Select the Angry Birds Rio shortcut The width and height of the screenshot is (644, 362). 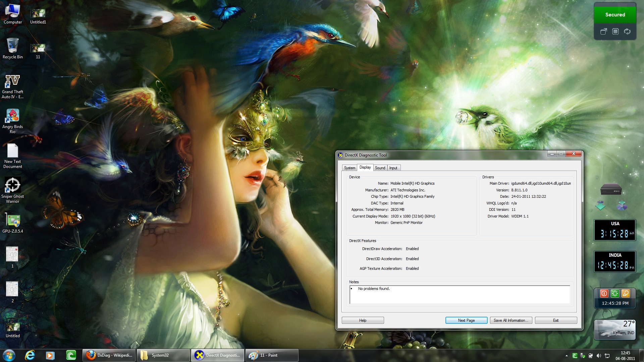point(13,121)
